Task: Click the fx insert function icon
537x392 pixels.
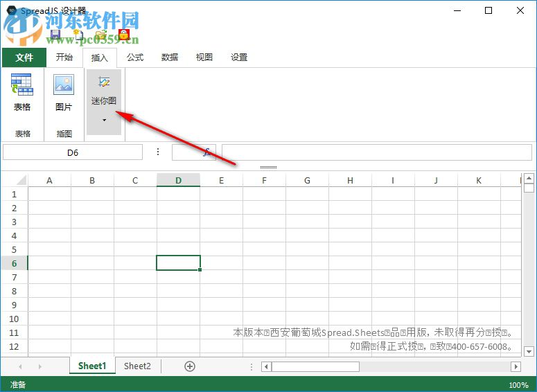Action: pyautogui.click(x=206, y=152)
